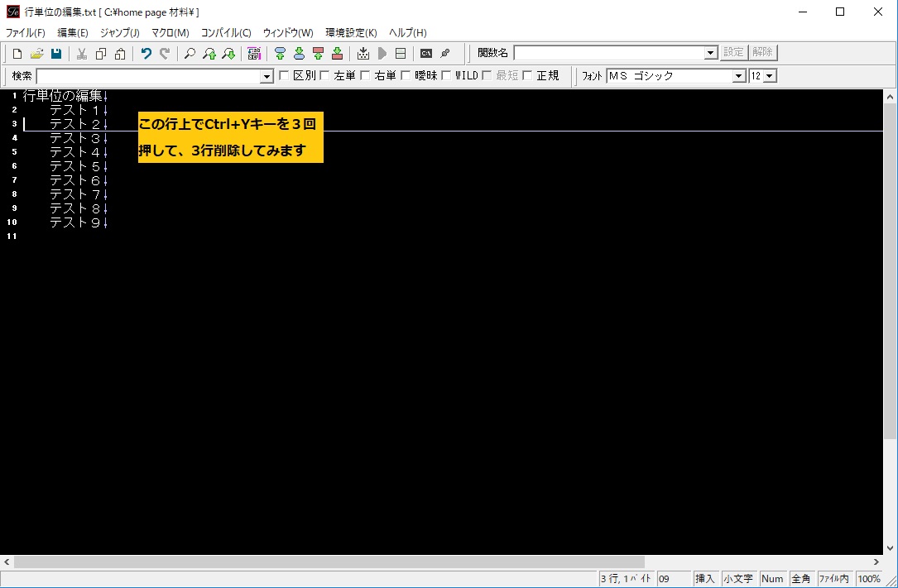Open the command prompt icon in toolbar
Image resolution: width=898 pixels, height=588 pixels.
point(426,54)
